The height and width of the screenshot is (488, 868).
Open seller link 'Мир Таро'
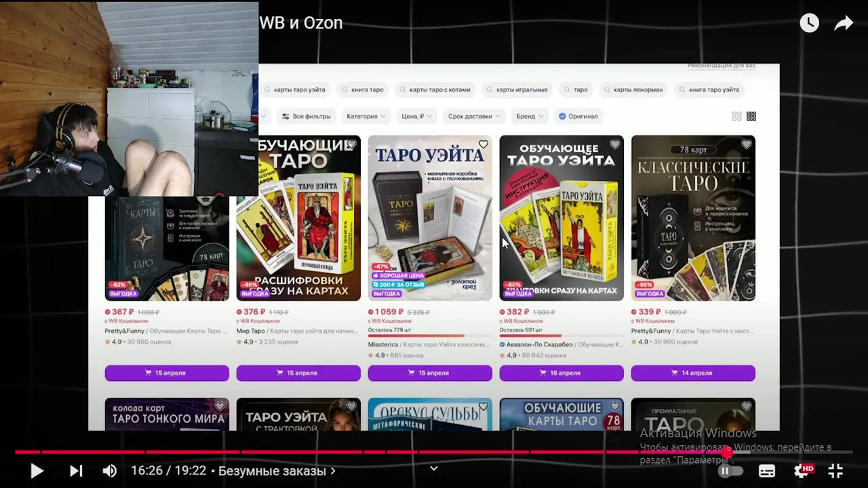(250, 331)
